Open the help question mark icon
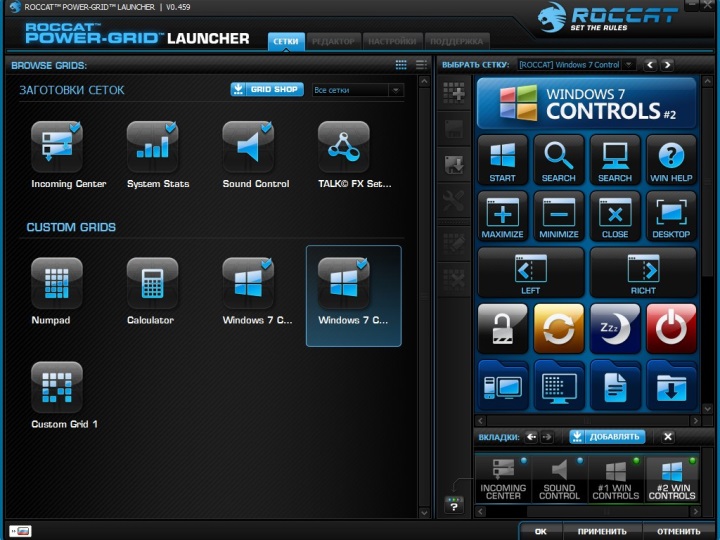Image resolution: width=720 pixels, height=540 pixels. click(x=454, y=505)
